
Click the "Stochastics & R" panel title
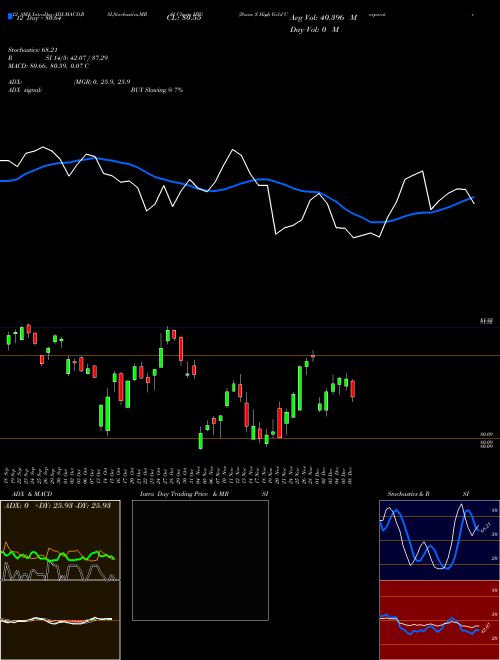coord(408,494)
